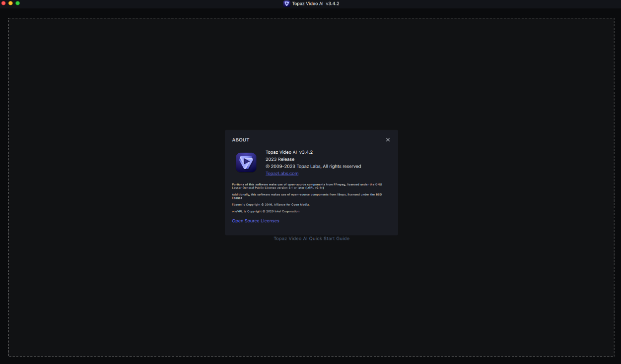Click the Topaz Video AI logo in About
This screenshot has height=364, width=621.
tap(246, 163)
